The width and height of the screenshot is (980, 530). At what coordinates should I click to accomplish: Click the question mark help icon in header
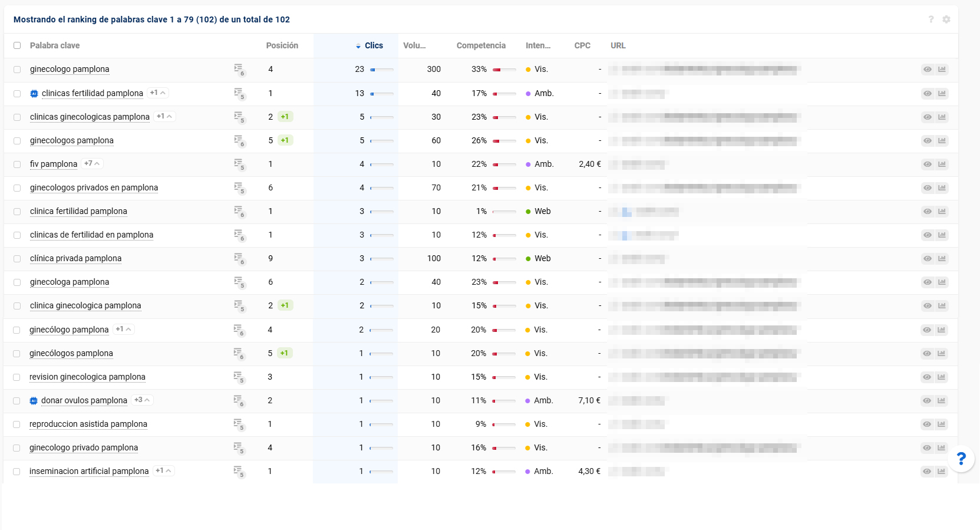point(931,19)
